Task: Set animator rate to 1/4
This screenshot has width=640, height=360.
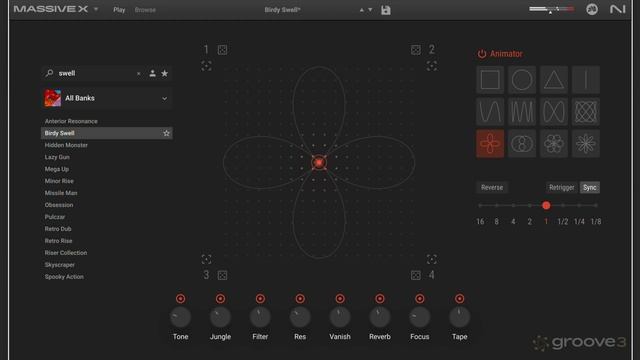Action: coord(579,222)
